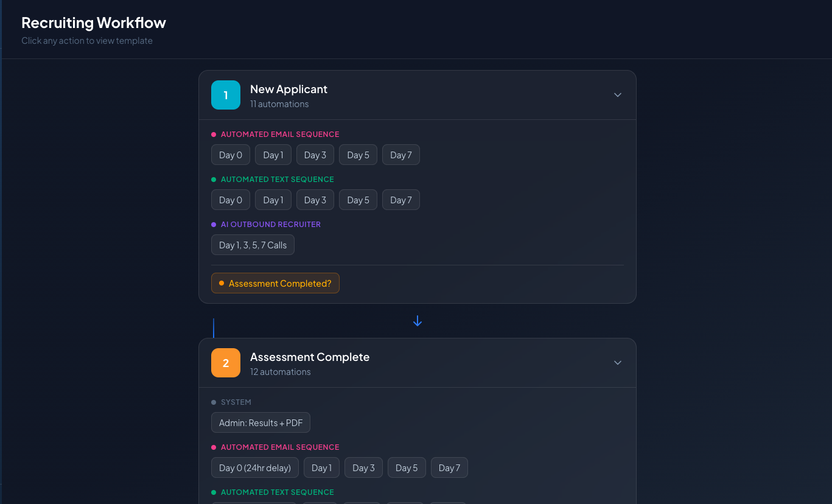Select the Day 1, 3, 5, 7 Calls action
This screenshot has height=504, width=832.
pyautogui.click(x=253, y=245)
